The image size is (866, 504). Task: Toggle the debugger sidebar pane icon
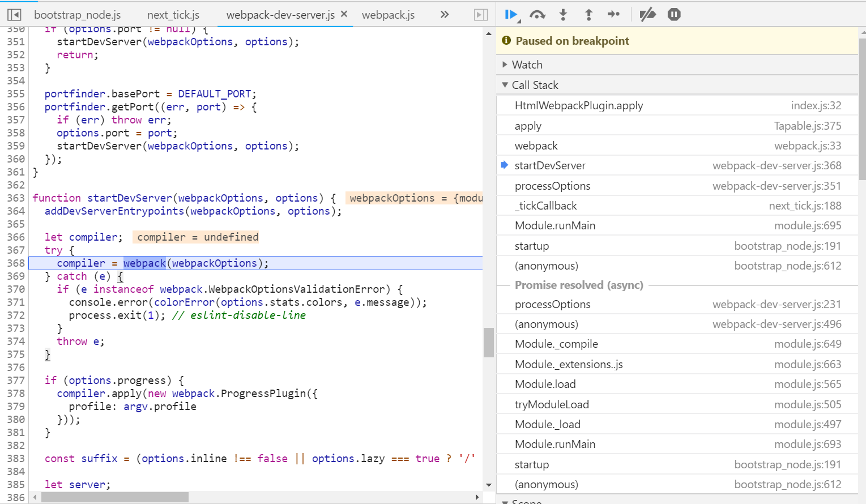pyautogui.click(x=481, y=15)
